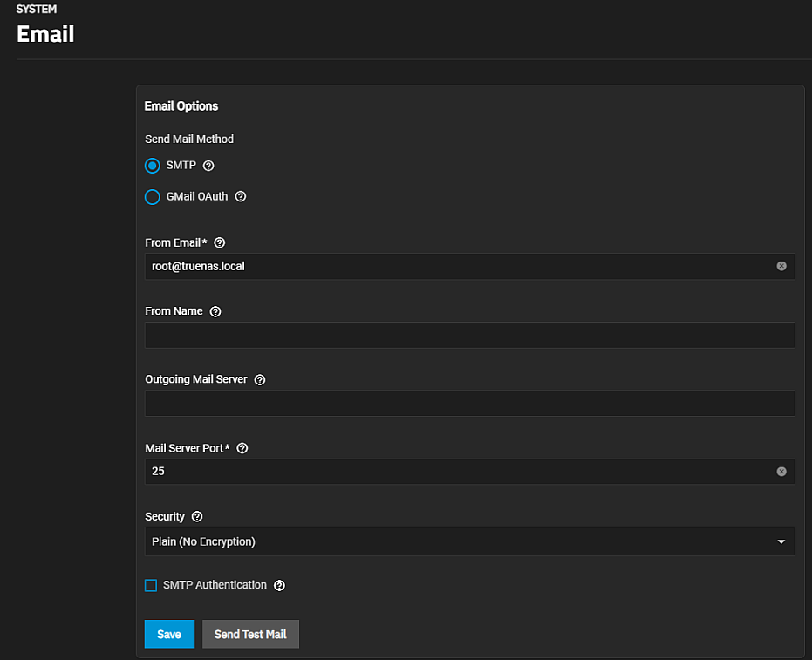This screenshot has height=660, width=812.
Task: Click Outgoing Mail Server help icon
Action: (260, 380)
